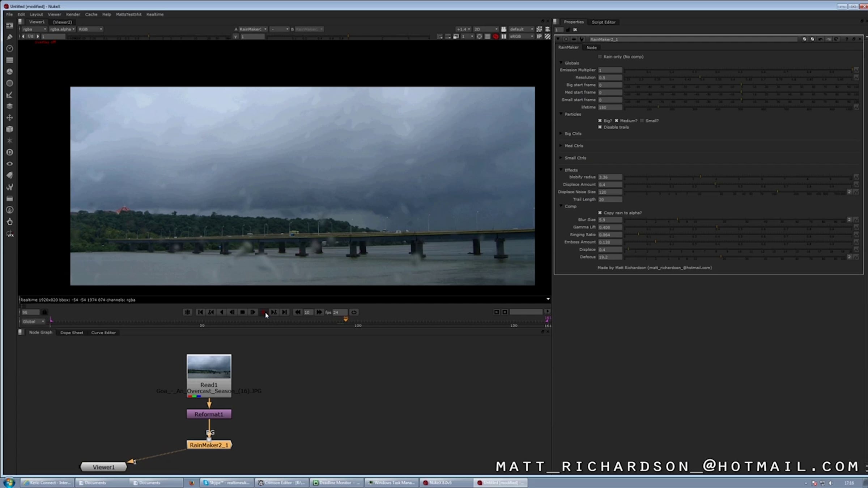
Task: Open the Particles nodes sparkle icon
Action: tap(10, 141)
